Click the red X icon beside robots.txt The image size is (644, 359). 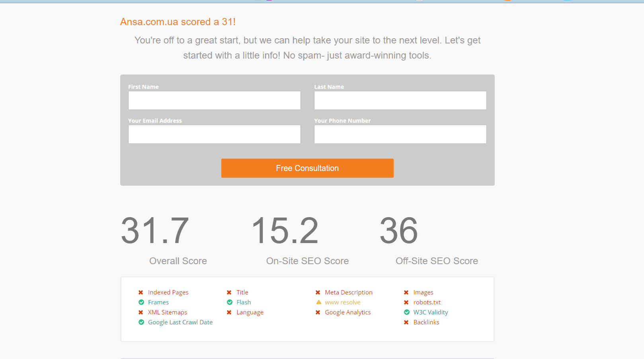click(406, 302)
